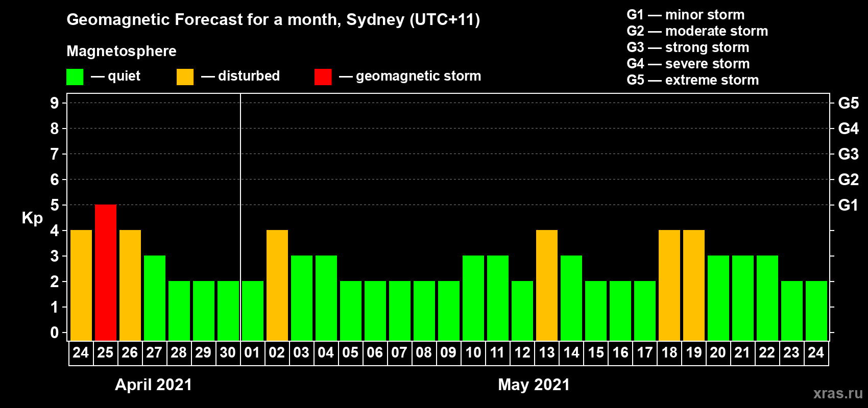Viewport: 868px width, 408px height.
Task: Click the 'April 2021' month label
Action: (154, 385)
